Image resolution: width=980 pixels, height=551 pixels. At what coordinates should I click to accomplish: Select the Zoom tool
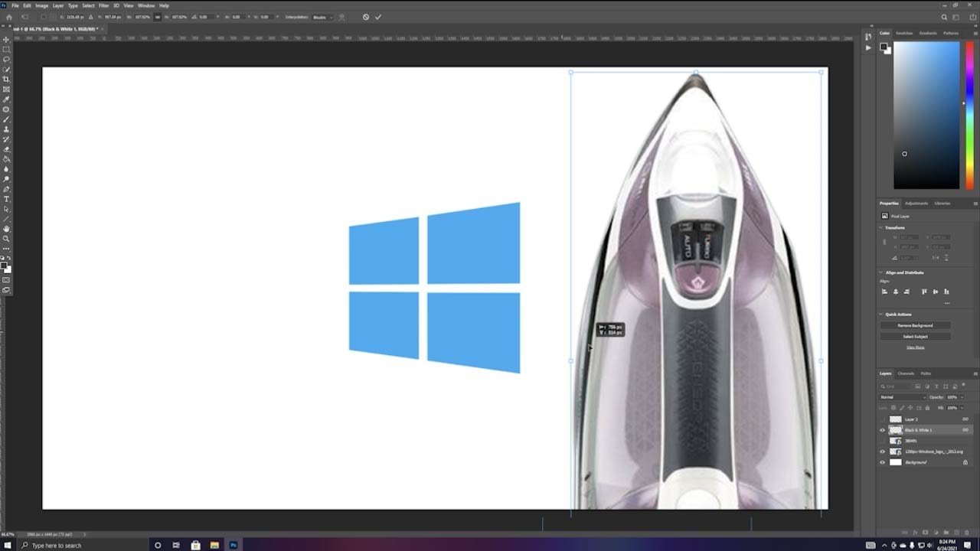7,238
